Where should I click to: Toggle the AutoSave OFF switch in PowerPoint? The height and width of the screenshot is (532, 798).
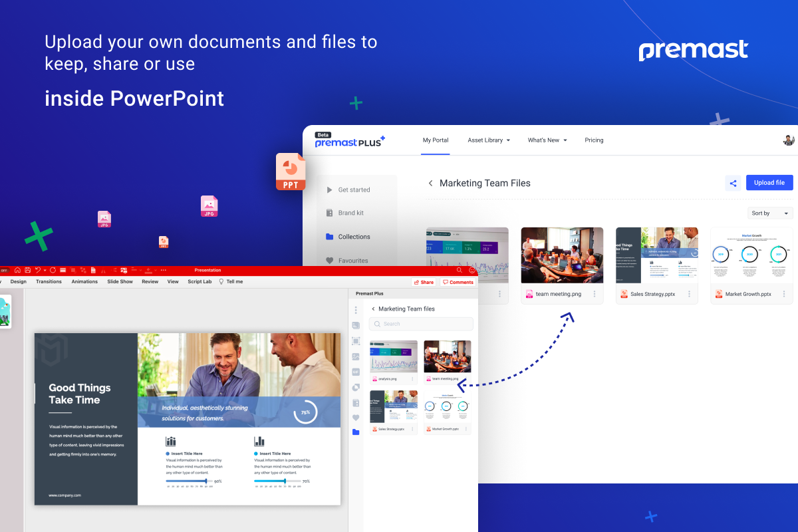pyautogui.click(x=4, y=270)
